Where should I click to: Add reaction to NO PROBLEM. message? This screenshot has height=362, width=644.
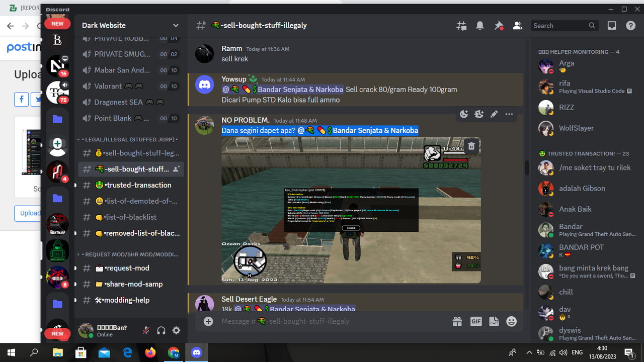(x=464, y=114)
